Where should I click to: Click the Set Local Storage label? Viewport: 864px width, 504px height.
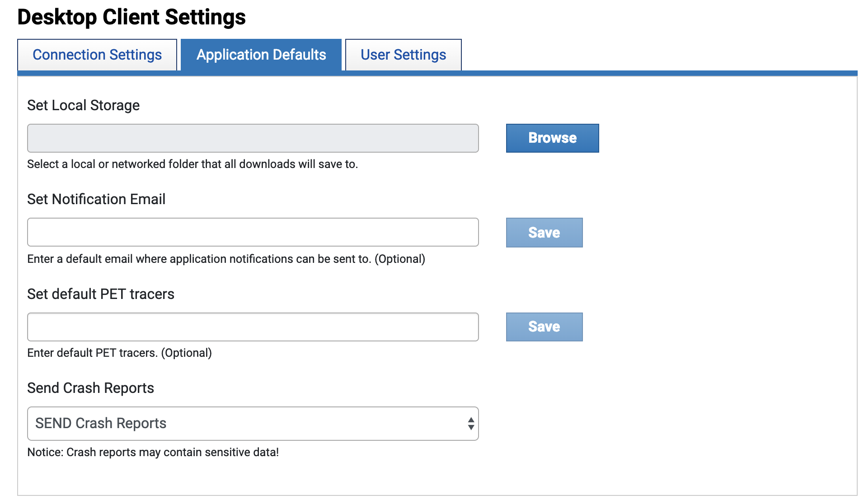pyautogui.click(x=83, y=105)
